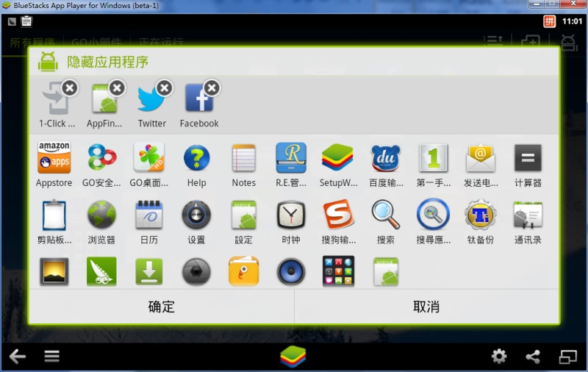Viewport: 588px width, 372px height.
Task: Select the 設定 Android icon
Action: pos(244,215)
